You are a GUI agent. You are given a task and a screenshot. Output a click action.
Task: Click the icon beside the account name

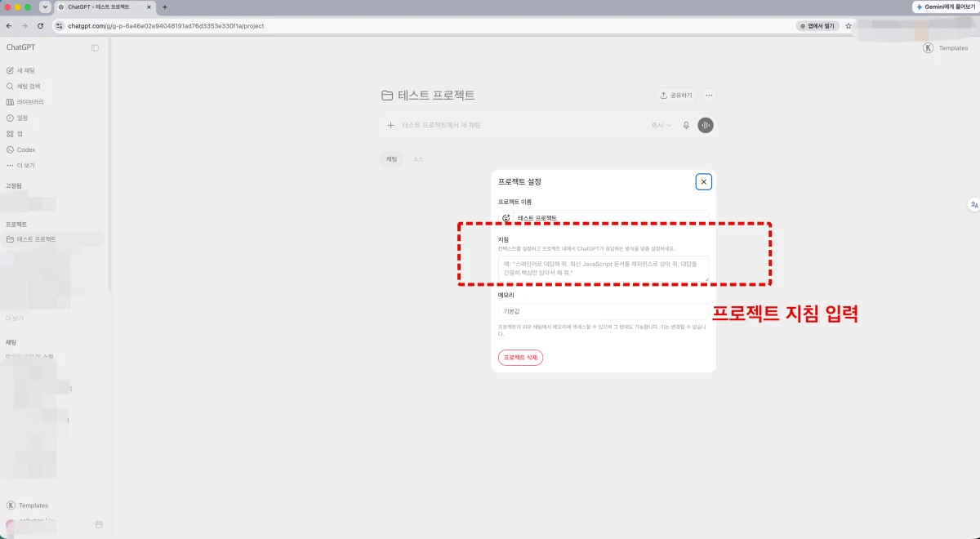[99, 524]
